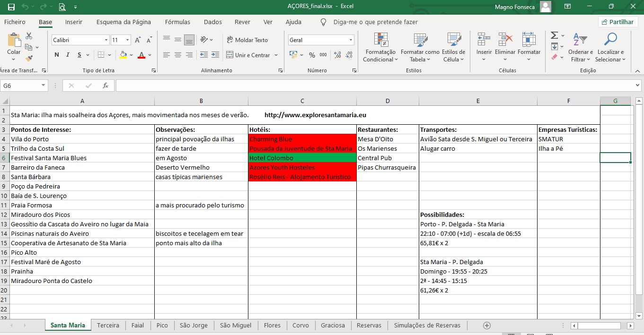This screenshot has height=335, width=644.
Task: Click the AutoSum sigma icon
Action: click(555, 35)
